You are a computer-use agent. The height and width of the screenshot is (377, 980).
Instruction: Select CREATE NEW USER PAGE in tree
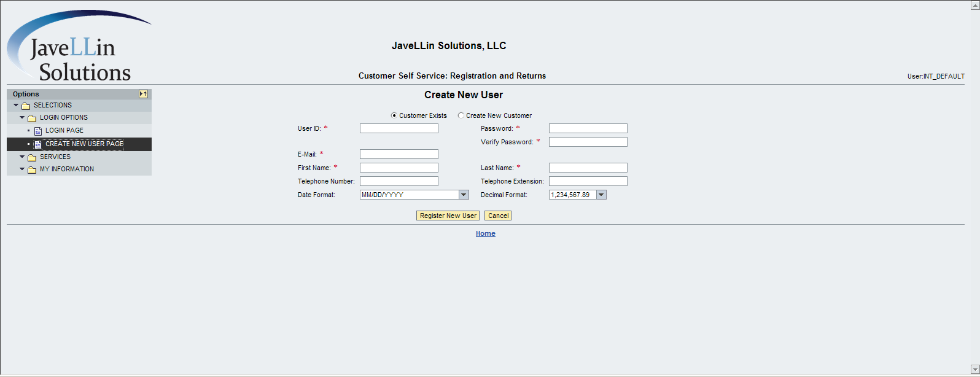84,144
